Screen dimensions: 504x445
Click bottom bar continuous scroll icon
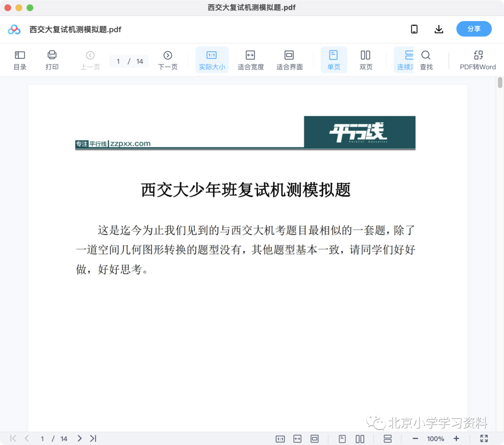point(388,438)
